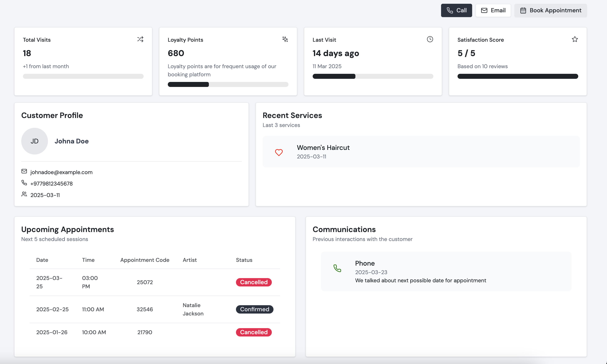Click the Confirmed status badge

pos(254,309)
